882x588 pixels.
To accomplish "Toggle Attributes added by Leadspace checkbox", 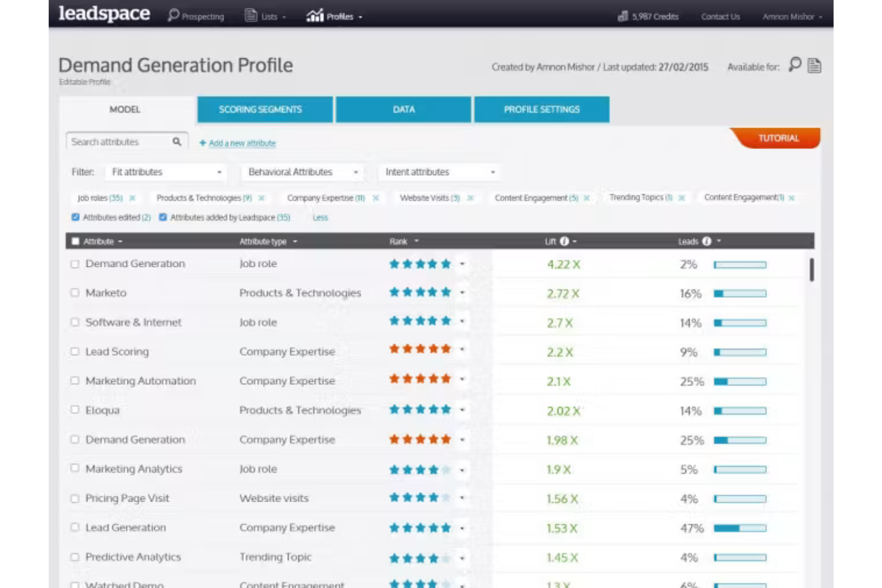I will pyautogui.click(x=163, y=217).
